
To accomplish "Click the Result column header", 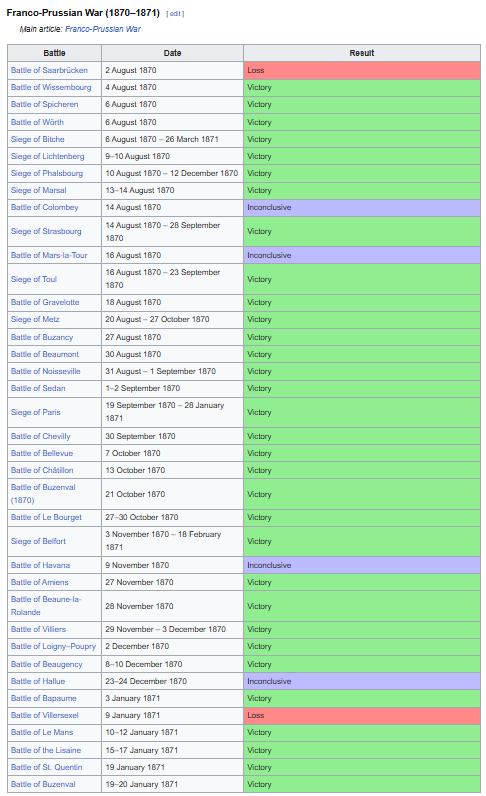I will (x=362, y=53).
